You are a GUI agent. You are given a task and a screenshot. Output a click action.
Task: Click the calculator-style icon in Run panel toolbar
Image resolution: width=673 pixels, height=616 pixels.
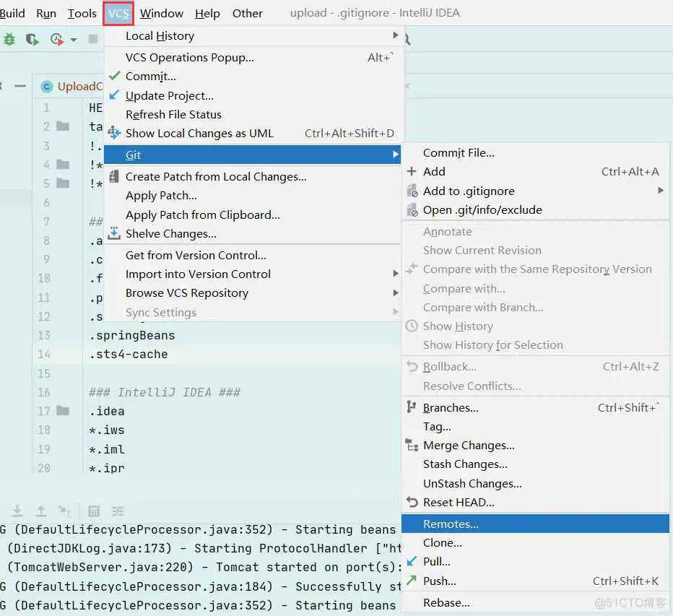click(94, 511)
